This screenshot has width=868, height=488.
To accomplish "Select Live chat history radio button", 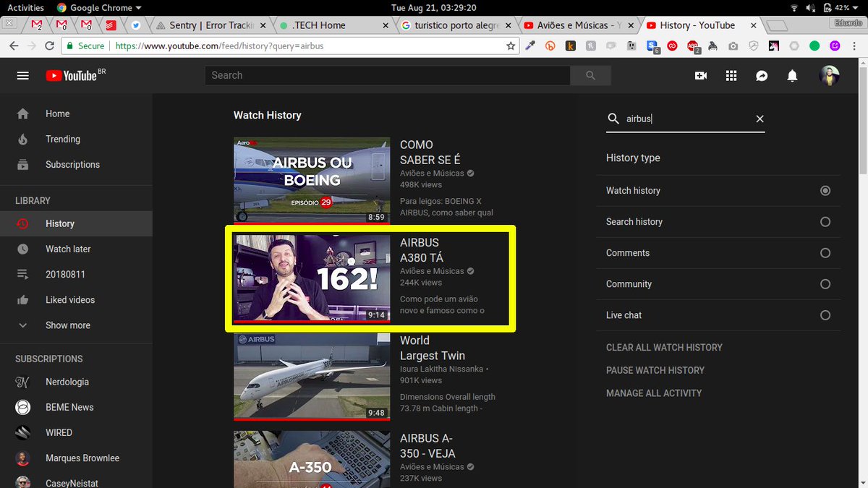I will coord(825,315).
